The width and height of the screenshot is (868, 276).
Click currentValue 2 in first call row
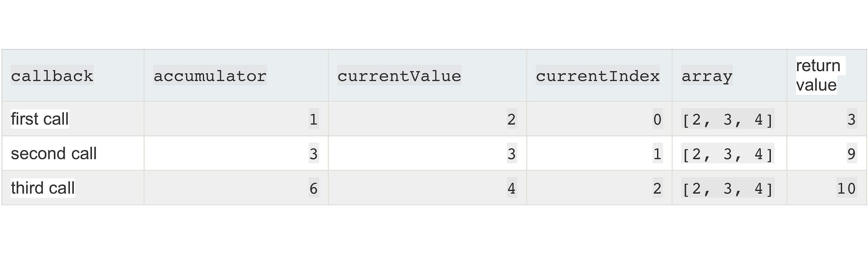pyautogui.click(x=512, y=119)
